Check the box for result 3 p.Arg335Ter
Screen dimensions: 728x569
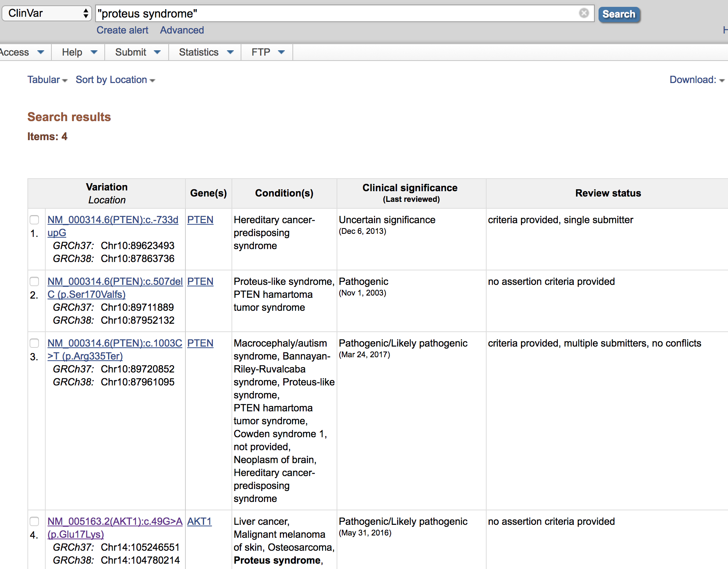pyautogui.click(x=34, y=343)
